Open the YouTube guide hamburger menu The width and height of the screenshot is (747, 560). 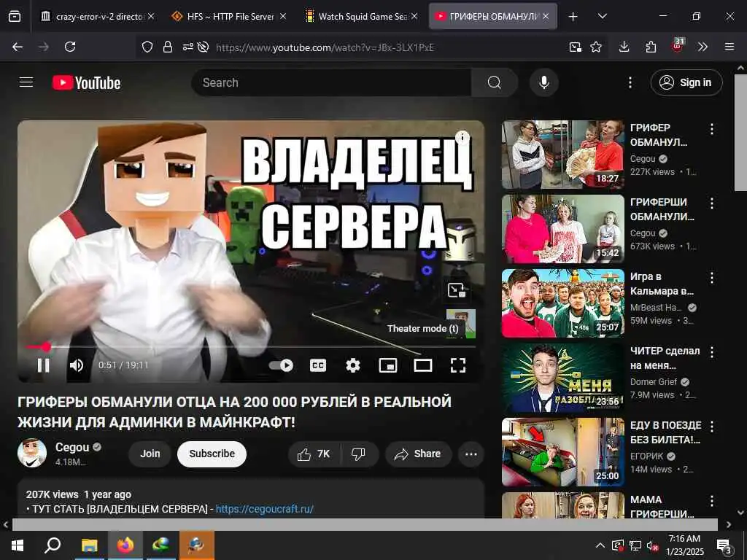click(x=26, y=82)
